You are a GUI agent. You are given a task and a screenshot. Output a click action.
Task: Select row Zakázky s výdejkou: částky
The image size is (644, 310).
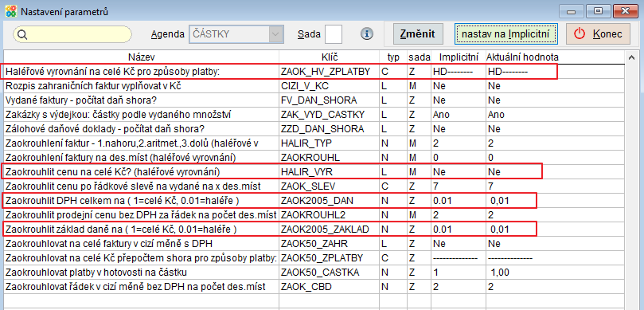(314, 115)
